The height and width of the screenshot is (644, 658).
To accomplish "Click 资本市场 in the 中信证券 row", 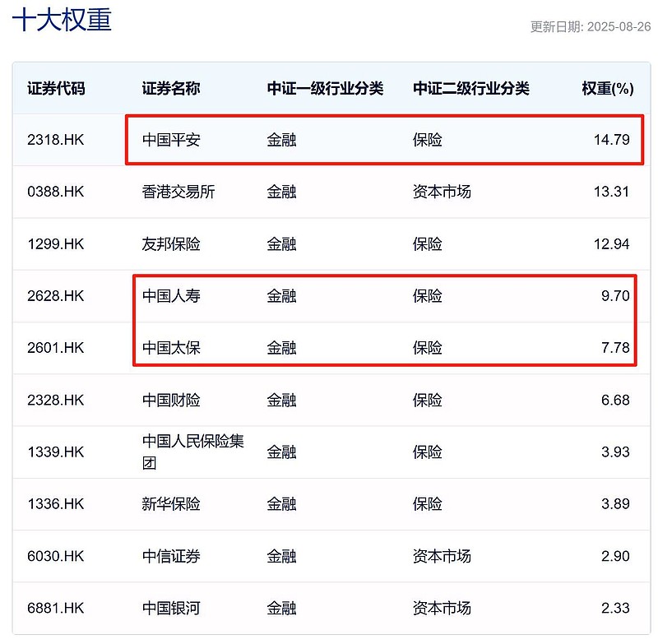I will point(442,556).
